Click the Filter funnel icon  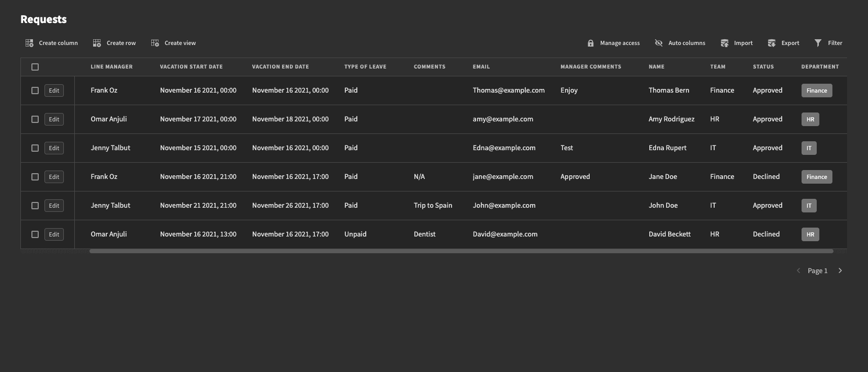pos(818,43)
